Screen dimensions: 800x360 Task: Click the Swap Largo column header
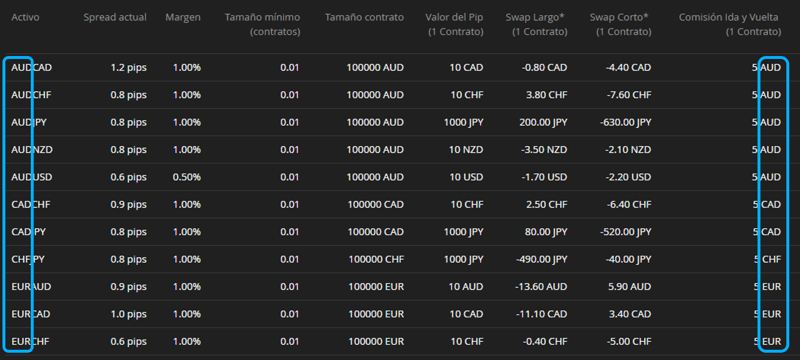536,24
